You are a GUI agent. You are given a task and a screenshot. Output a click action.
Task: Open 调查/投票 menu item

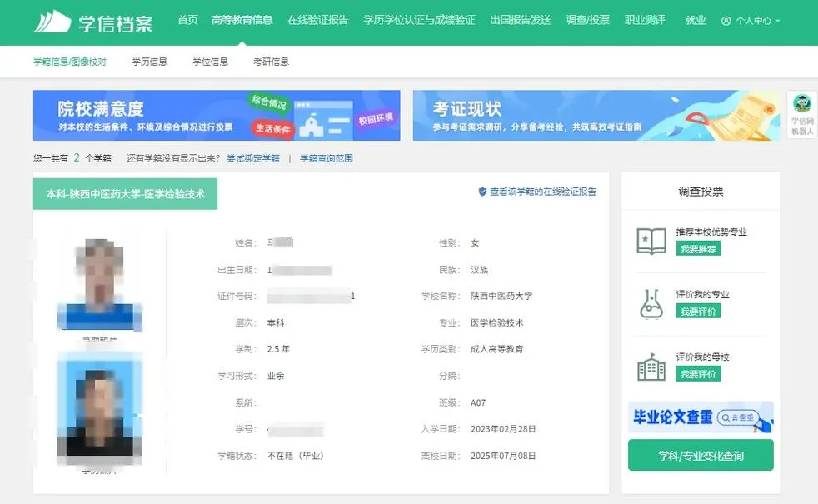pyautogui.click(x=588, y=20)
